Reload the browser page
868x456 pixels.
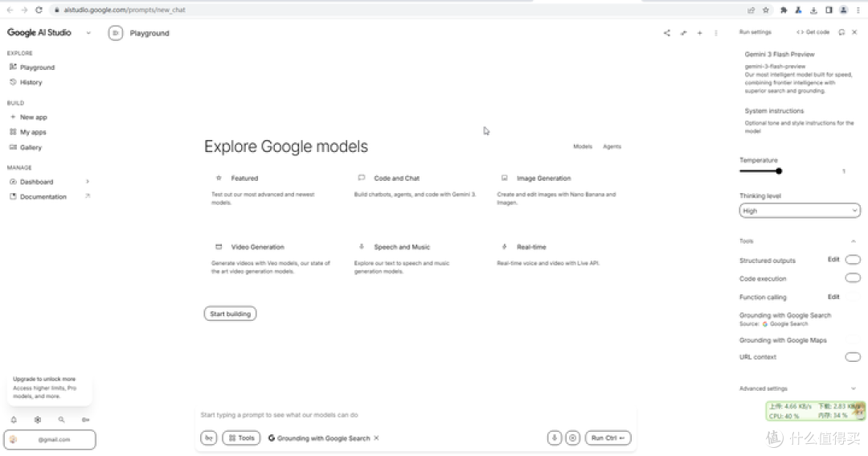click(x=39, y=10)
